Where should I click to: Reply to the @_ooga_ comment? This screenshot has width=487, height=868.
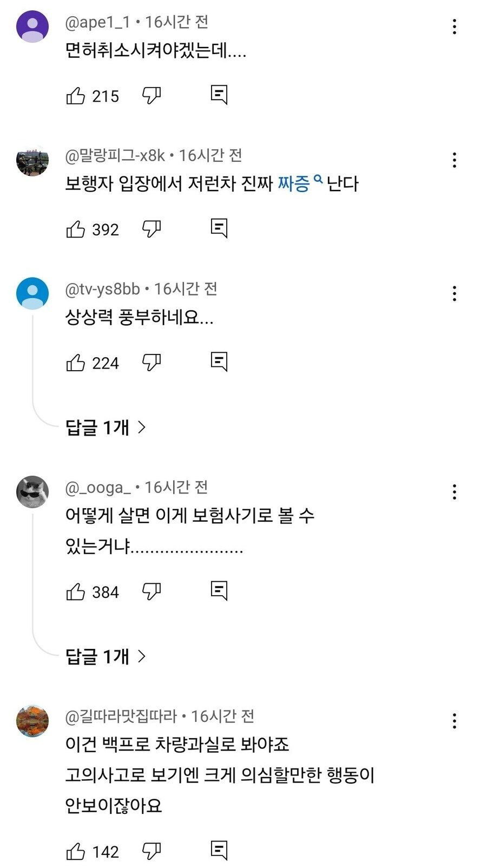click(x=219, y=591)
